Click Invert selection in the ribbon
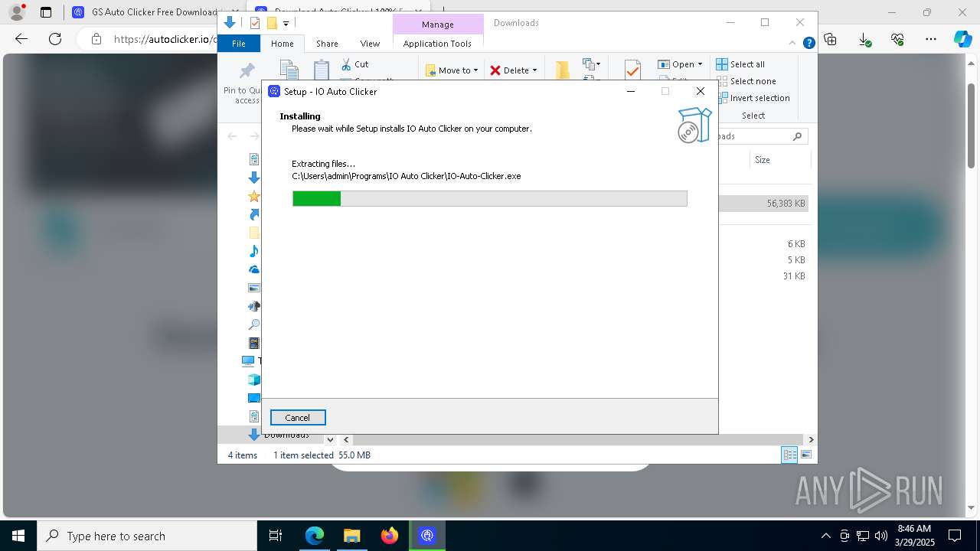This screenshot has width=980, height=551. point(753,98)
